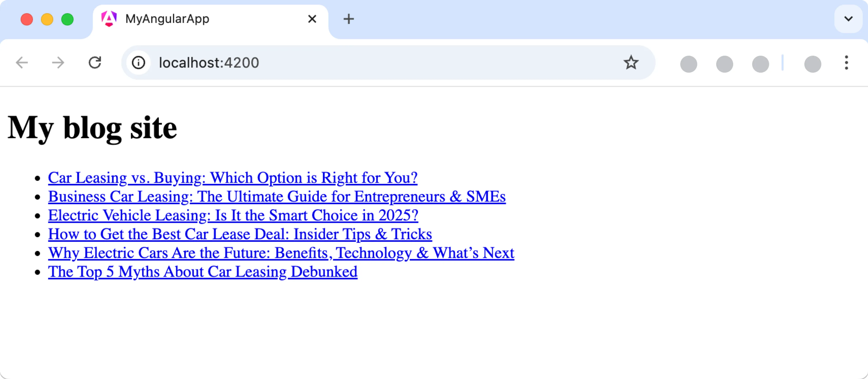Bookmark this page with the star

pyautogui.click(x=631, y=63)
